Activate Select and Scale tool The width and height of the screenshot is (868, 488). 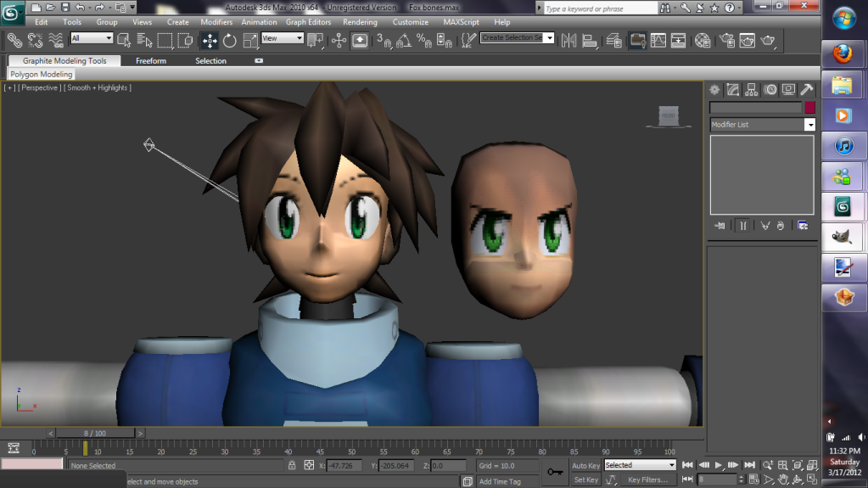click(250, 41)
